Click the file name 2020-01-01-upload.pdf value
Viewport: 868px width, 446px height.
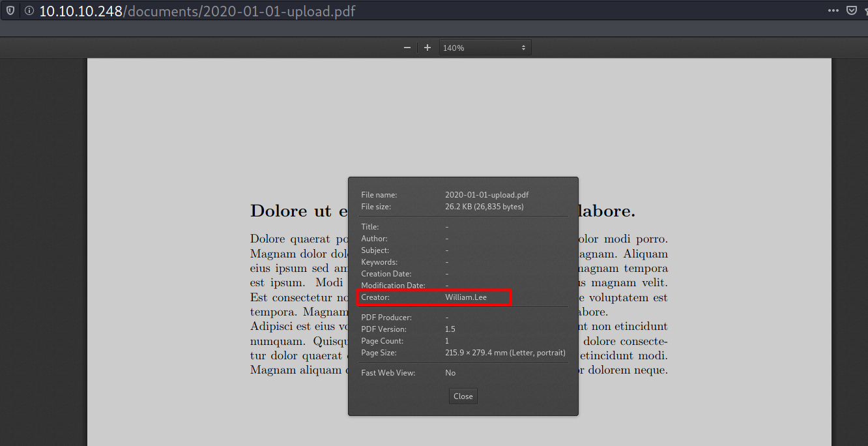click(487, 195)
